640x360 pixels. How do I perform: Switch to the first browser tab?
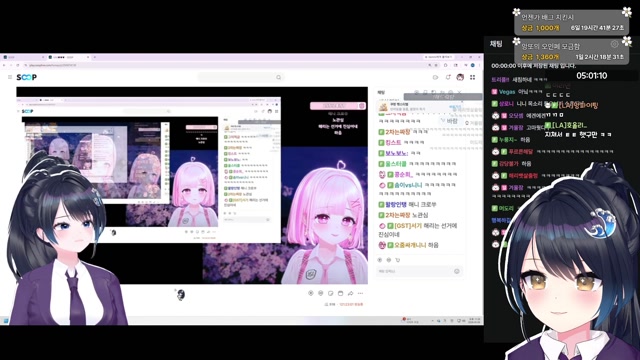coord(23,57)
